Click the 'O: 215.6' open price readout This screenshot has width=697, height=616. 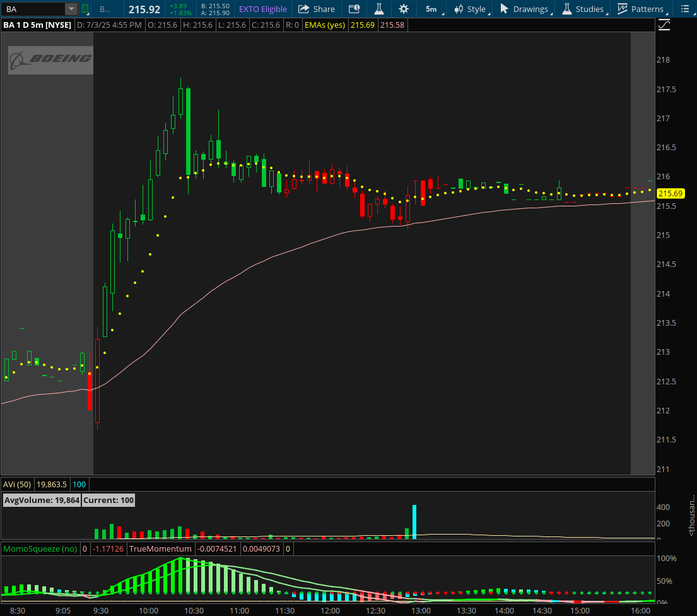click(162, 25)
